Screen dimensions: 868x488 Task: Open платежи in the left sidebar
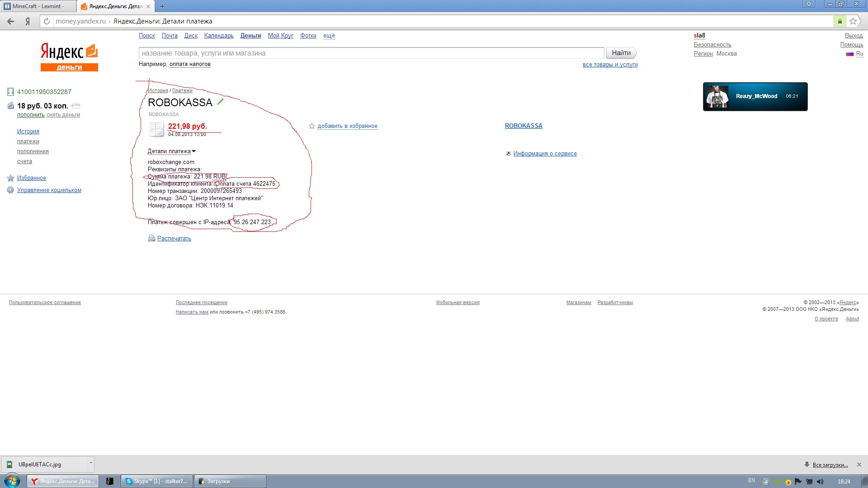click(x=28, y=141)
